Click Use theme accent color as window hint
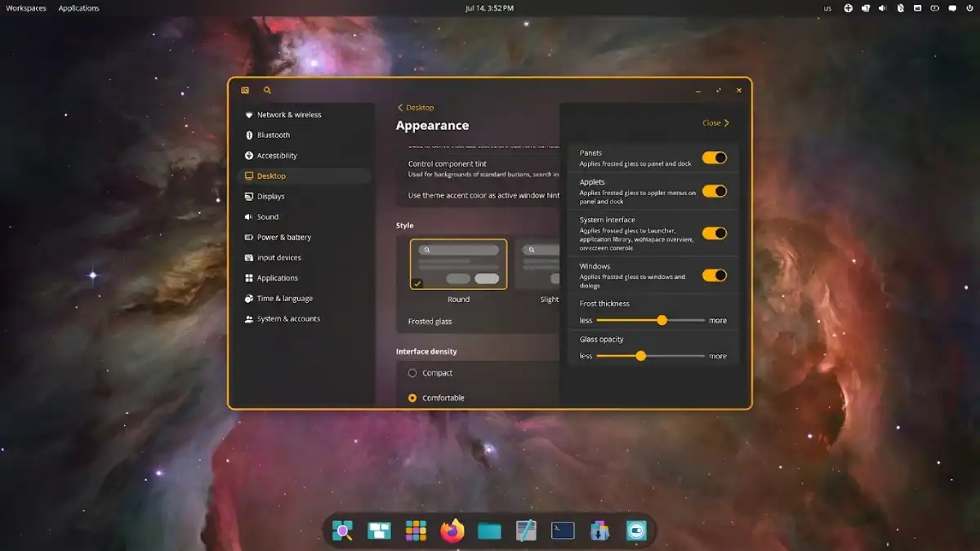The image size is (980, 551). [482, 196]
